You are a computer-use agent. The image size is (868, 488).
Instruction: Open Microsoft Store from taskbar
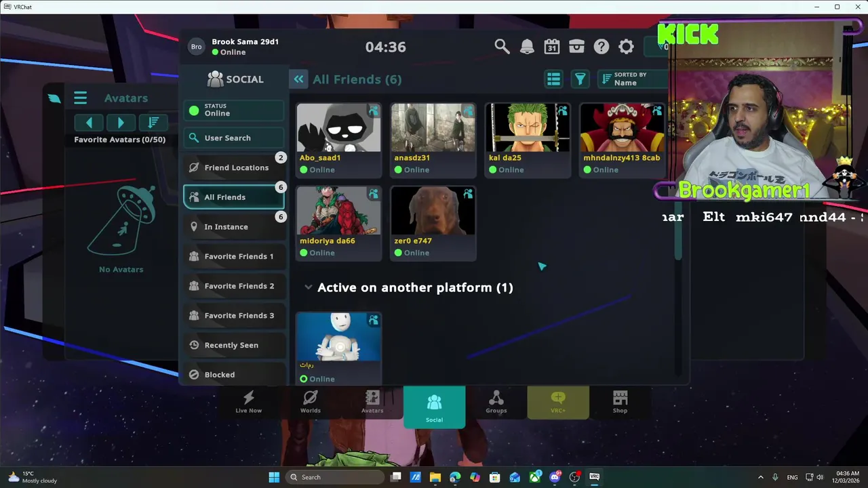495,477
